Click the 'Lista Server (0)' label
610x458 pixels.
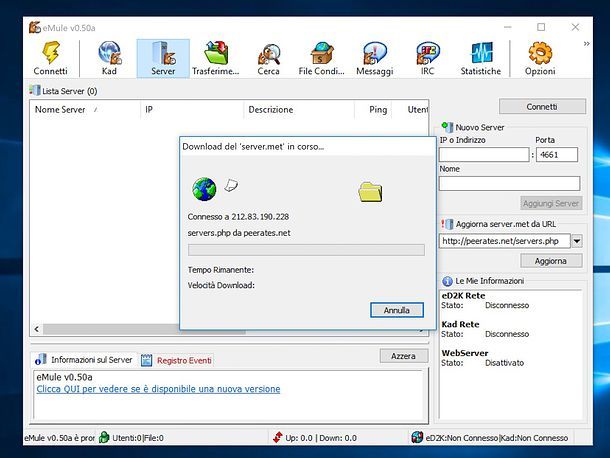(70, 91)
